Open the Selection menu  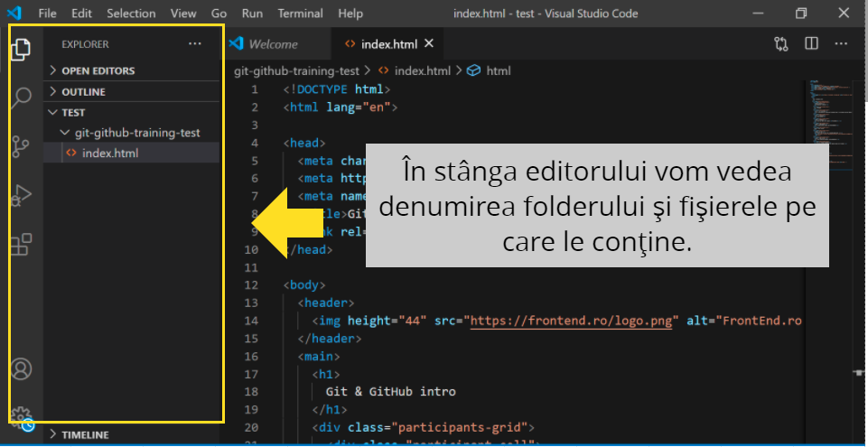pos(132,14)
